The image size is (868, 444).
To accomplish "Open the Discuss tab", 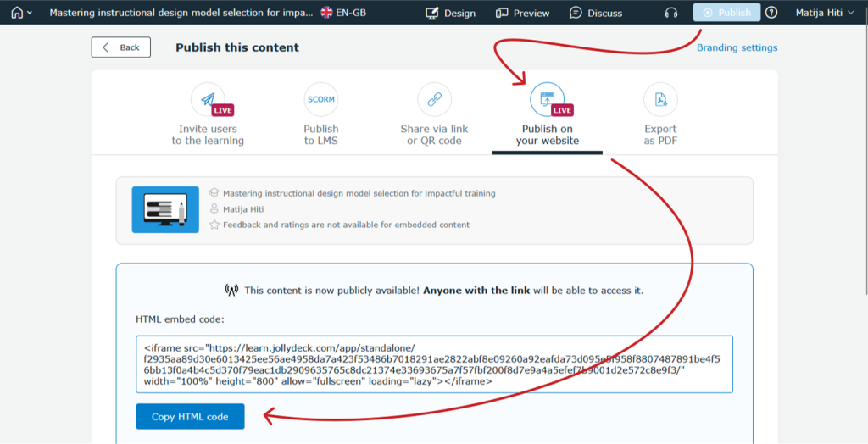I will pos(596,13).
